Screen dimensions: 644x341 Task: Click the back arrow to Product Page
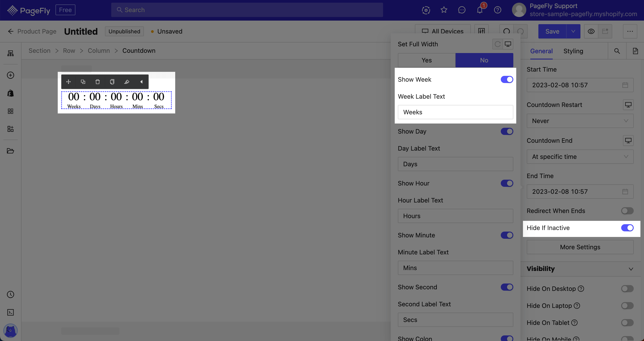click(x=11, y=32)
